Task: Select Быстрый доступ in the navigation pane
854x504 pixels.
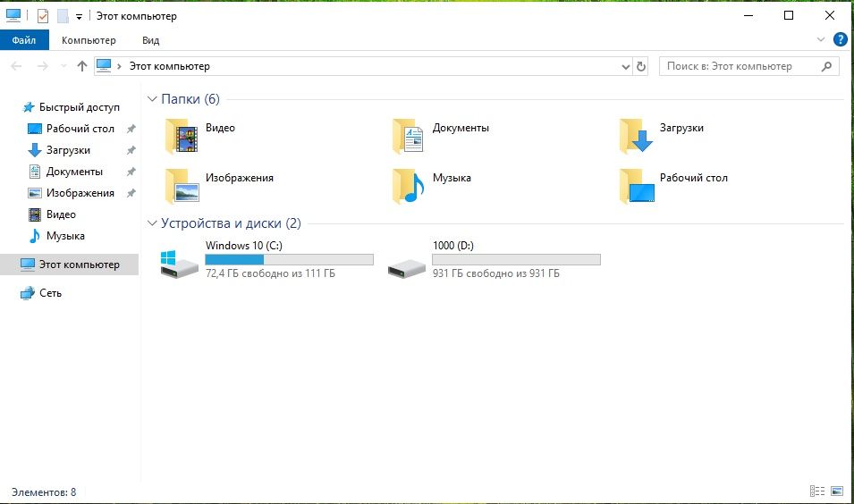Action: tap(71, 107)
